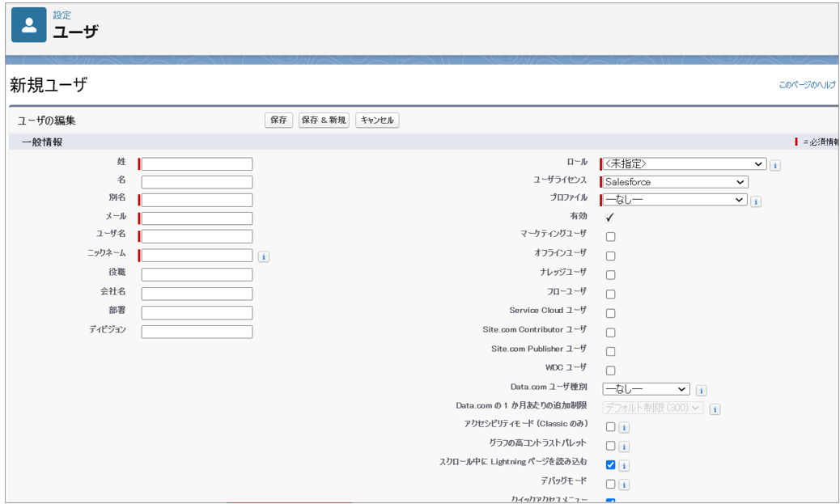Screen dimensions: 840x504
Task: Click info icon beside ロール dropdown
Action: (x=774, y=165)
